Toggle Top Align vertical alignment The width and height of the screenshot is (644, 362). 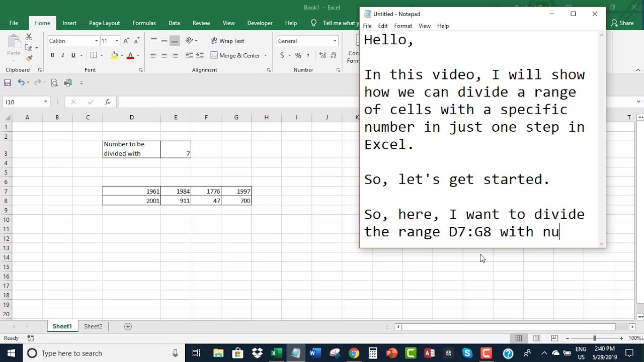coord(153,41)
